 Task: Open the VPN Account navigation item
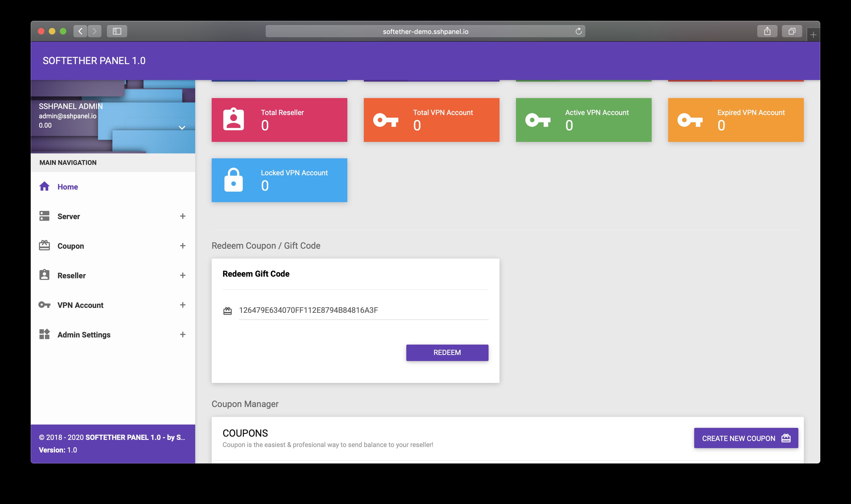[113, 305]
